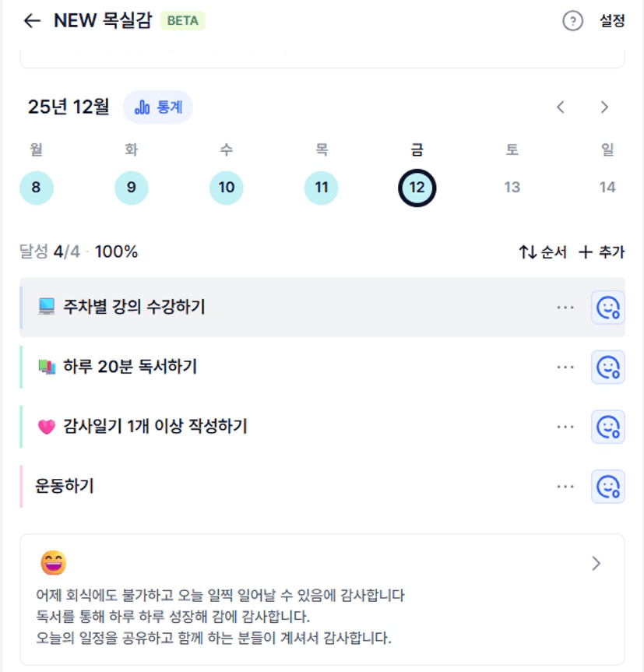Select Monday the 8th date circle
The image size is (644, 672).
(x=37, y=188)
